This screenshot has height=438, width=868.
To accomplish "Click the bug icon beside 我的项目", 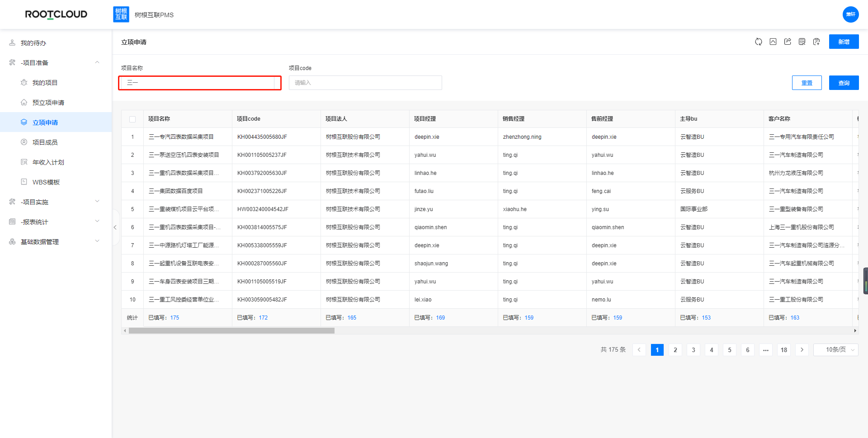I will (x=24, y=83).
